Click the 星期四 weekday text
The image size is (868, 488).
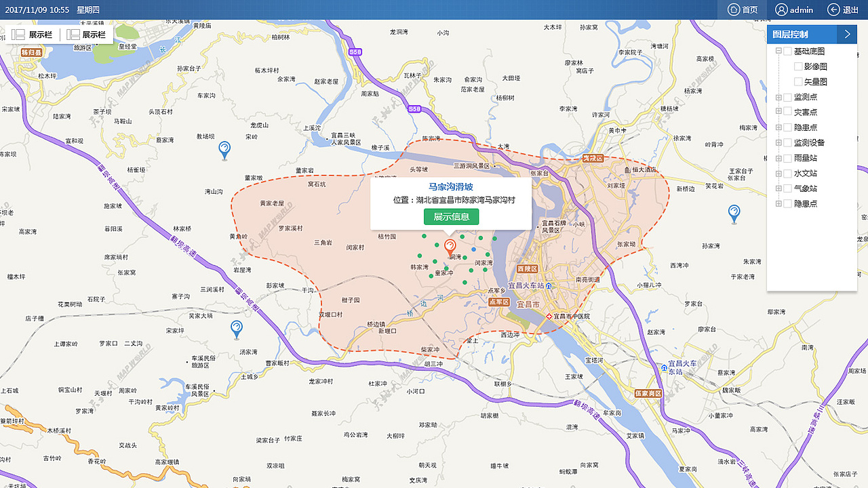[88, 9]
